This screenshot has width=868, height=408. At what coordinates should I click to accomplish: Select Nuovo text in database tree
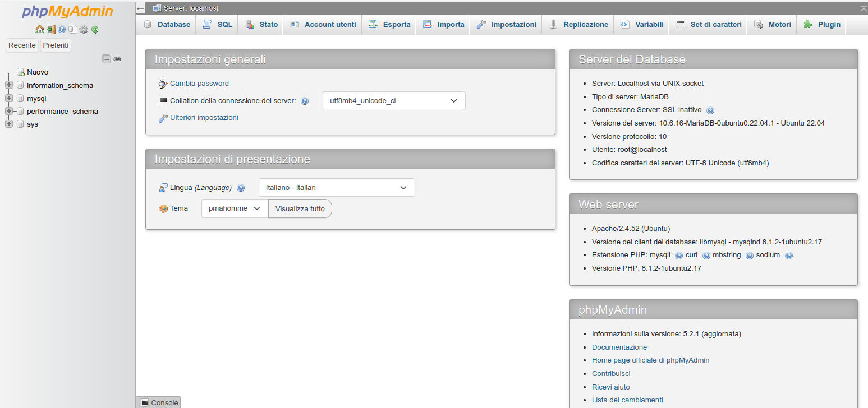[x=38, y=72]
